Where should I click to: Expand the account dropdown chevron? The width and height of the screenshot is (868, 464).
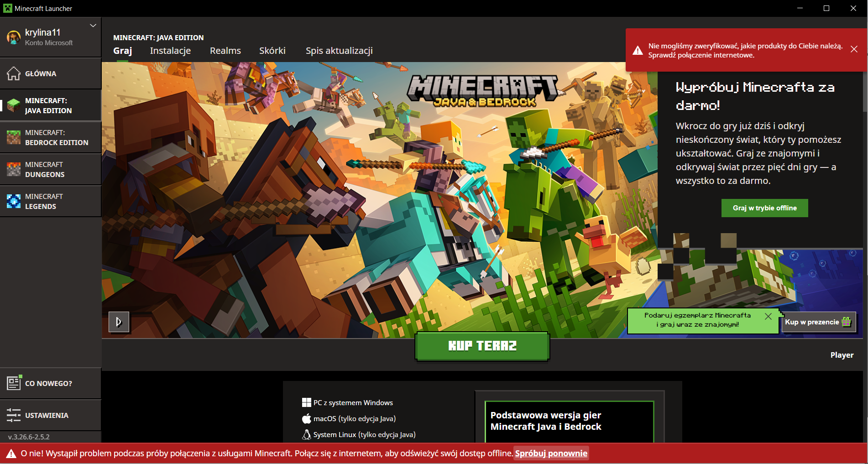tap(93, 26)
